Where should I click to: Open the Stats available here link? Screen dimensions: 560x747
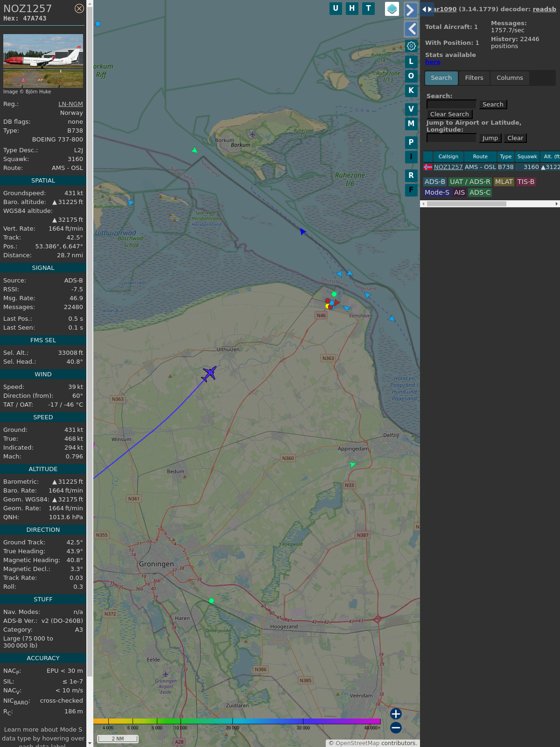pos(433,62)
